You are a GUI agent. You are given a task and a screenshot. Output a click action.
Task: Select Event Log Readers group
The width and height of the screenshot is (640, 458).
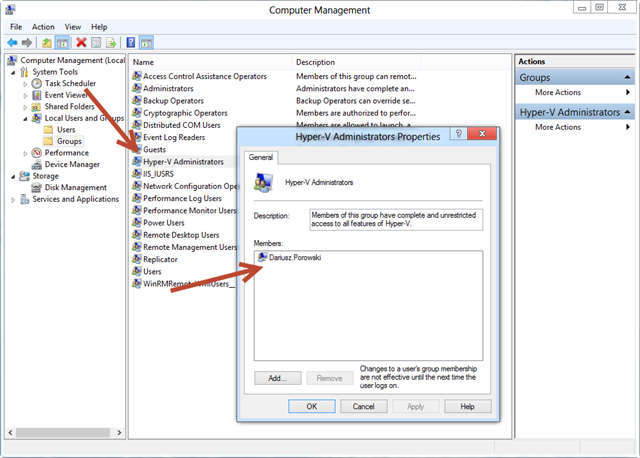point(174,137)
